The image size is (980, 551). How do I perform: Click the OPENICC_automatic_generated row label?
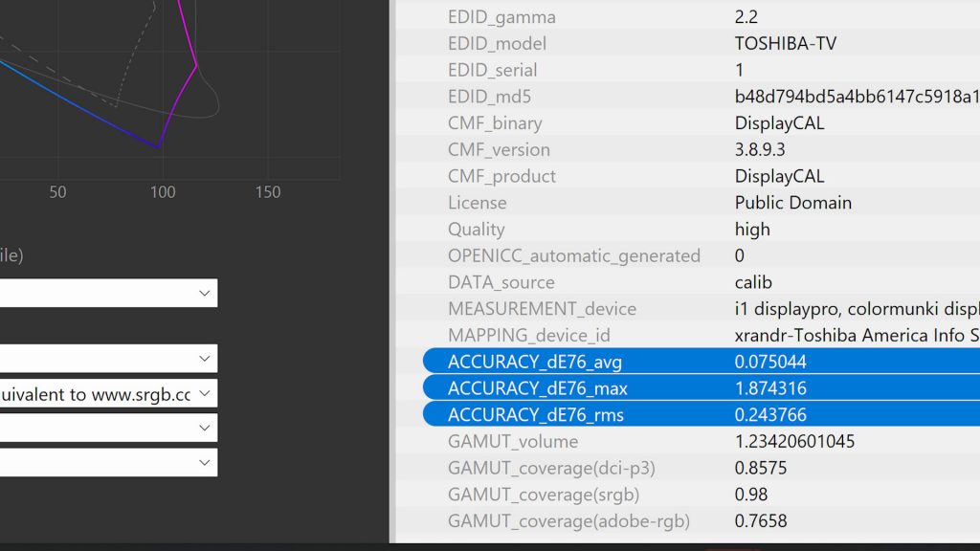574,256
